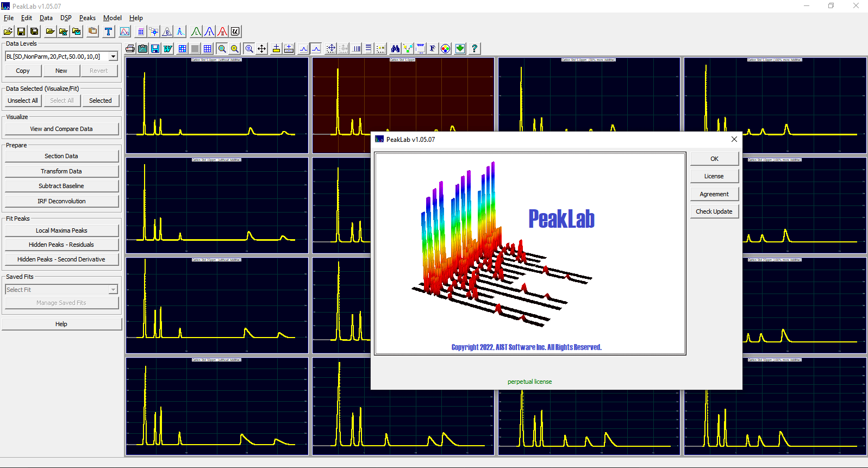Toggle the Z-magnifier zoom button
This screenshot has height=468, width=868.
coord(249,49)
